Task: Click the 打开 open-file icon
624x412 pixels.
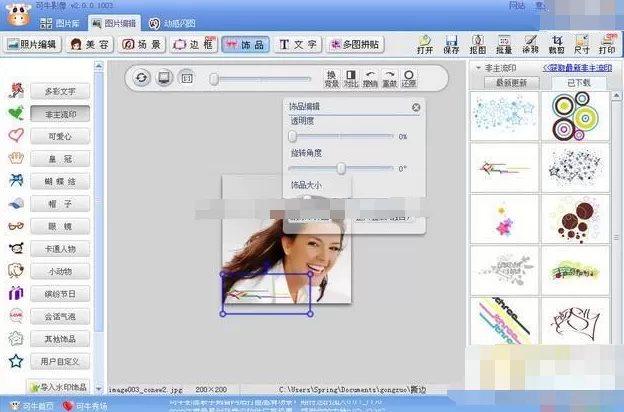Action: pyautogui.click(x=425, y=44)
